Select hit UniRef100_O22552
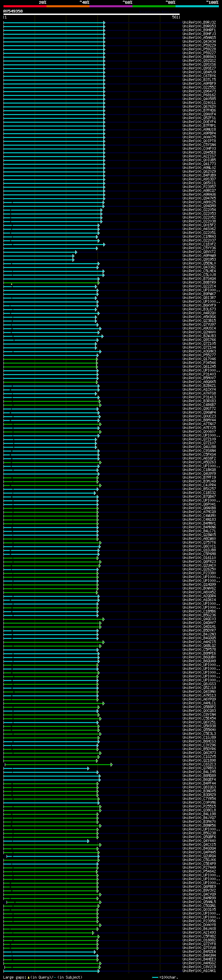Image resolution: width=222 pixels, height=980 pixels. (199, 88)
